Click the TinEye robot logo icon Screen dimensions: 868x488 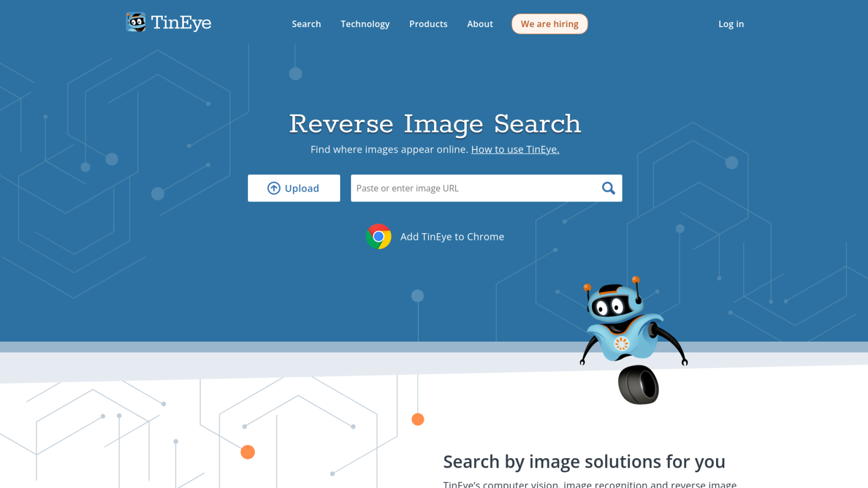136,22
